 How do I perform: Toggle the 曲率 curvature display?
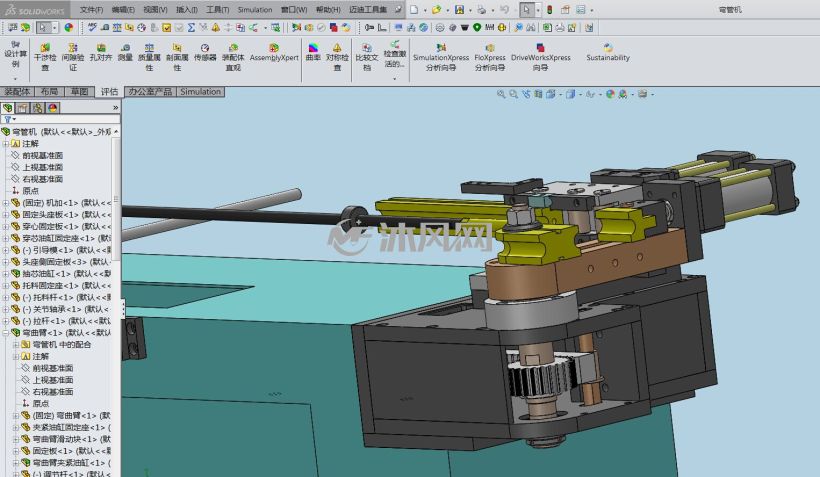pyautogui.click(x=313, y=52)
